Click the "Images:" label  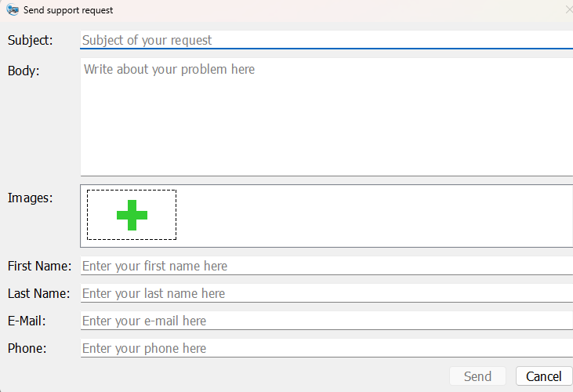tap(30, 198)
